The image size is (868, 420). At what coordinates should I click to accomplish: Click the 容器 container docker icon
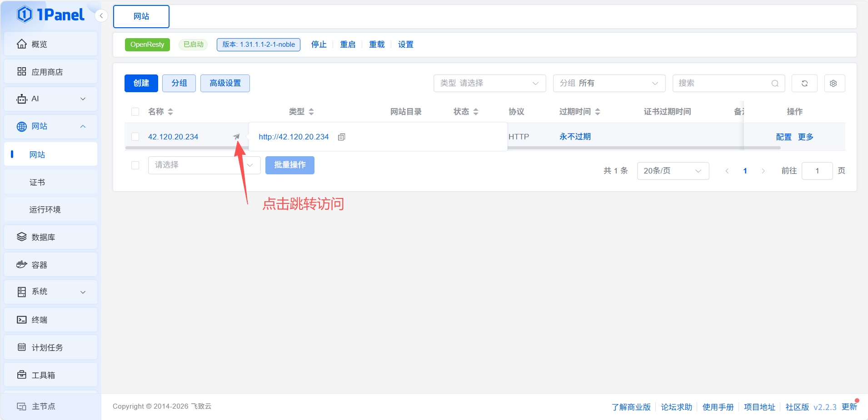point(21,265)
